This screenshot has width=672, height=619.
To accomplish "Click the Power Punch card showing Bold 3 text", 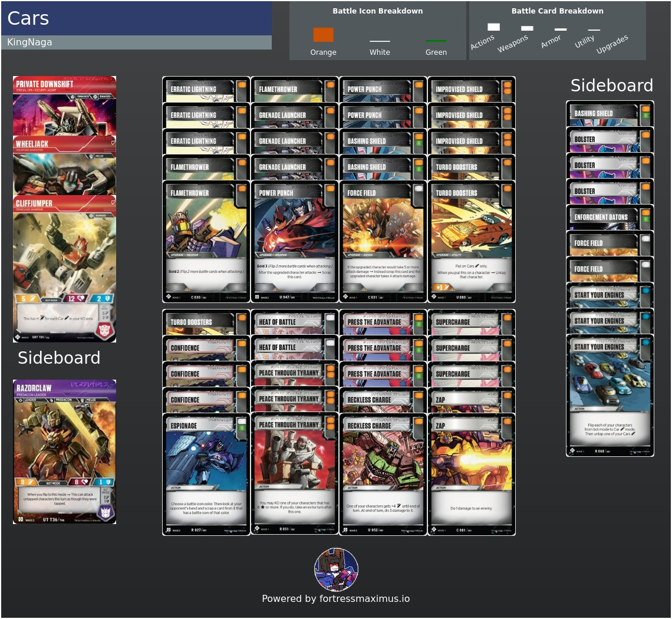I will tap(294, 242).
